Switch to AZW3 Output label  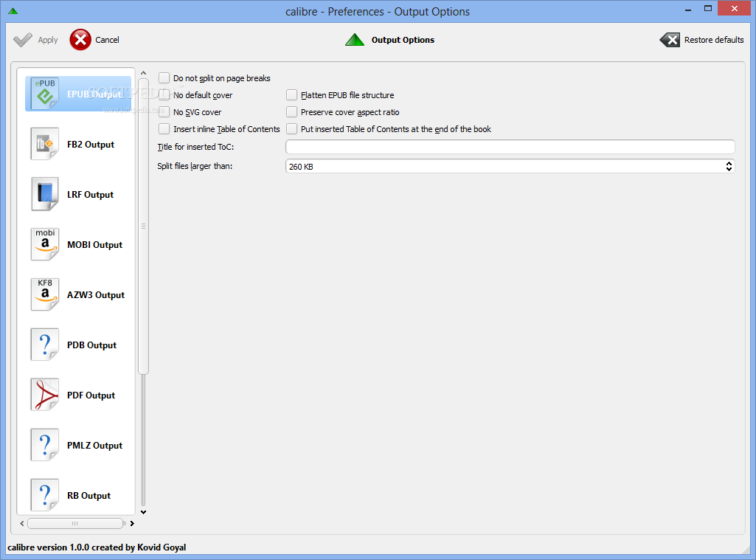coord(95,294)
